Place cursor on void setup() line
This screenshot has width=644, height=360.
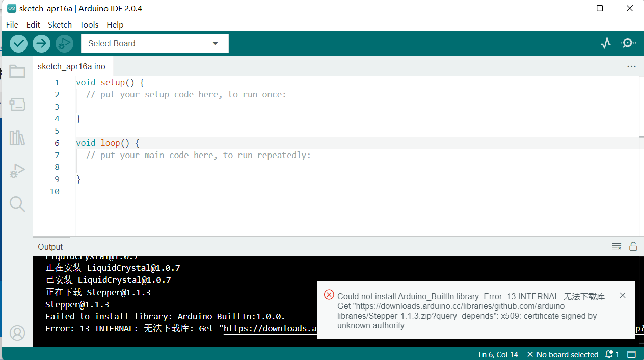pos(110,82)
